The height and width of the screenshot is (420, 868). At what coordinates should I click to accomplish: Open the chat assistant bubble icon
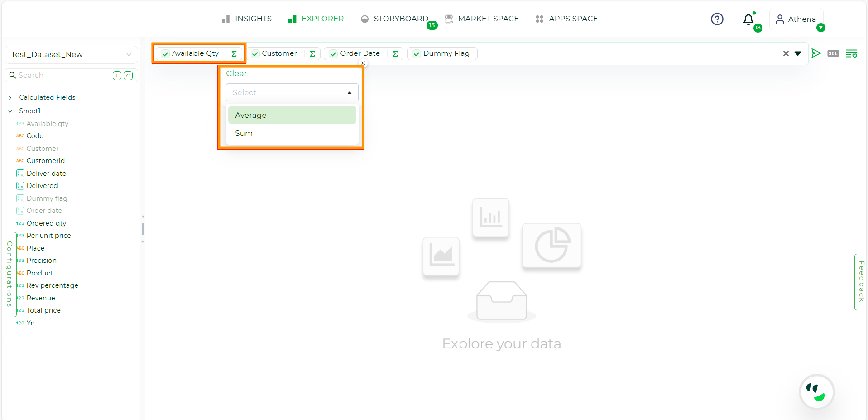coord(816,391)
